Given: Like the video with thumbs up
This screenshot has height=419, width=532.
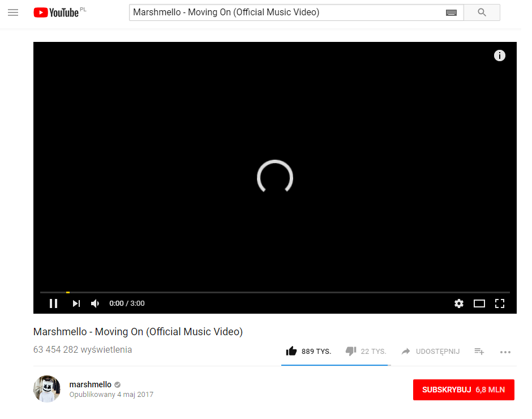Looking at the screenshot, I should (x=308, y=351).
